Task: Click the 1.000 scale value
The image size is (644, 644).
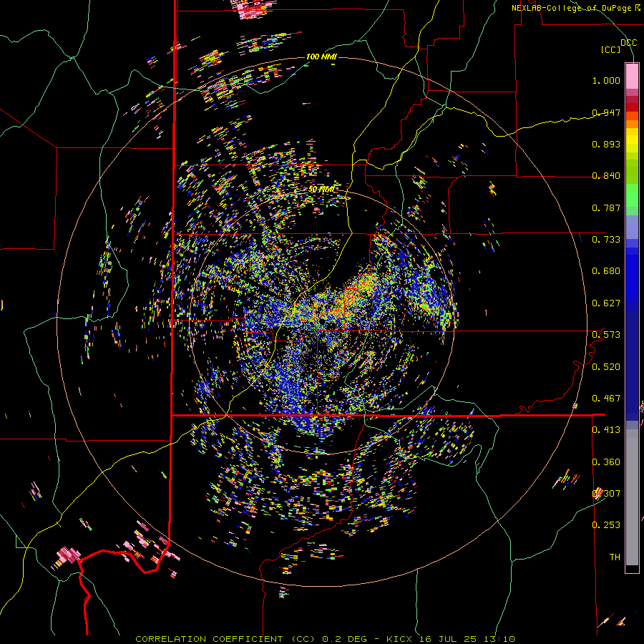Action: point(606,80)
